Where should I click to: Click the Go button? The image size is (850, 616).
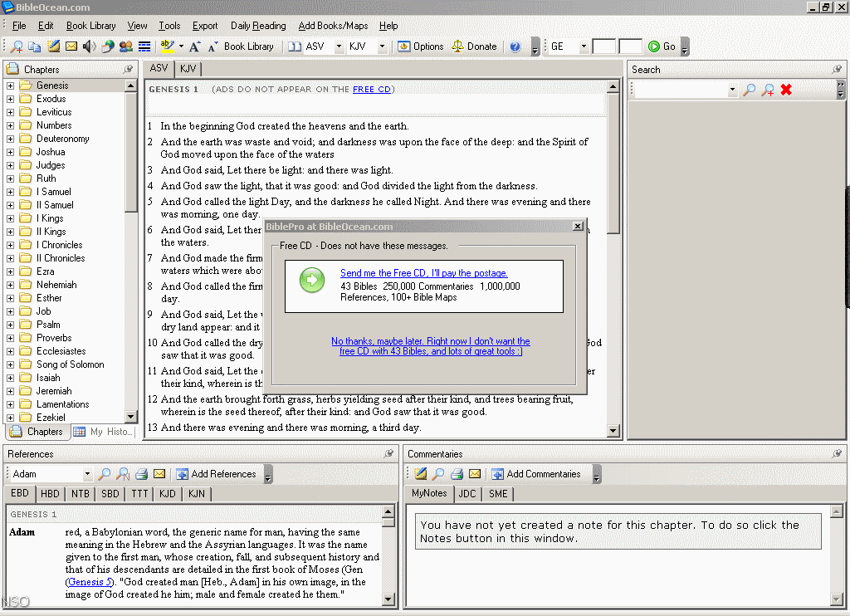point(662,46)
